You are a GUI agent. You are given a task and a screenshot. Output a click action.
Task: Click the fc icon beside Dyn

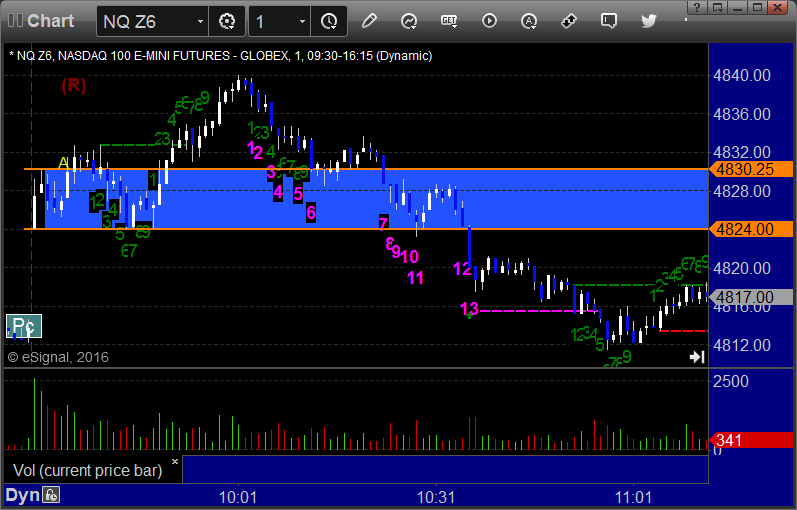coord(51,495)
